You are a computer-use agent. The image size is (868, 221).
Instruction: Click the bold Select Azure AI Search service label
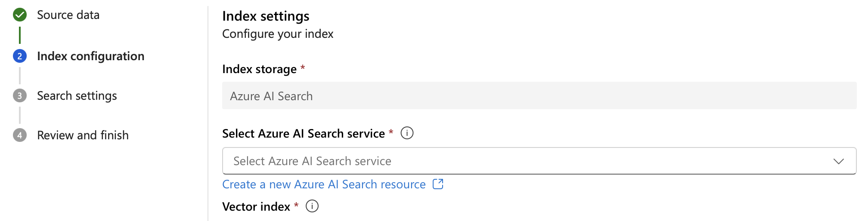(303, 134)
